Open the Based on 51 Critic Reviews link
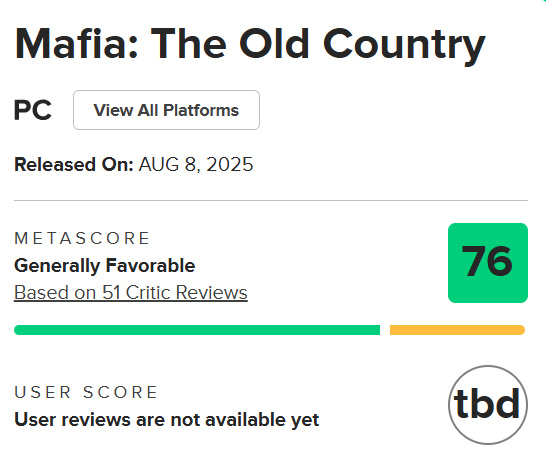This screenshot has height=462, width=546. (131, 292)
